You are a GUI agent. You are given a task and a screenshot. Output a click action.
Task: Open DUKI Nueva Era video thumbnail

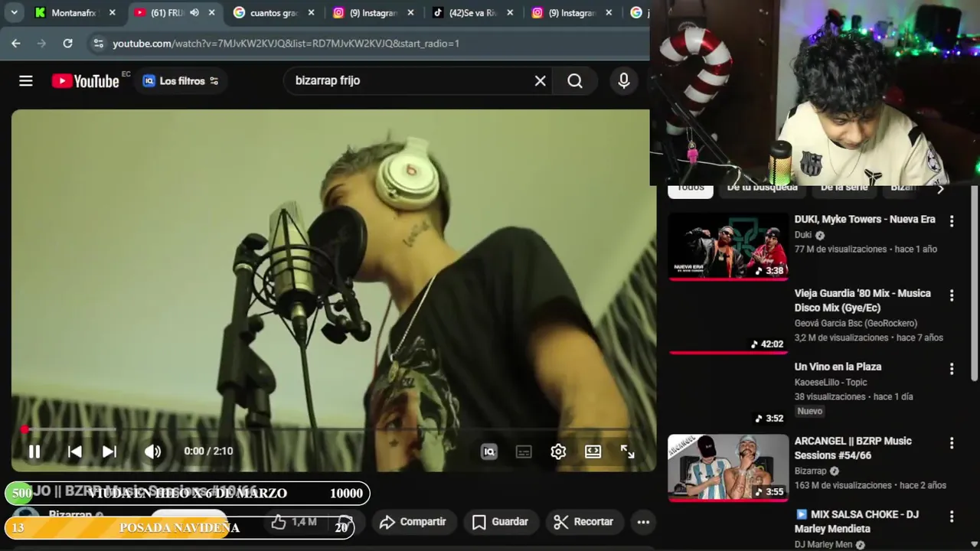pos(728,246)
